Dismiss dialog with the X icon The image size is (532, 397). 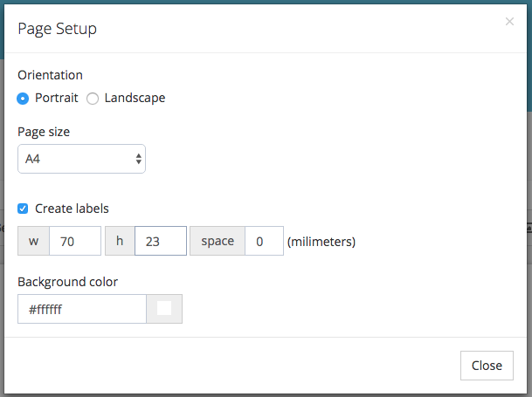coord(509,22)
